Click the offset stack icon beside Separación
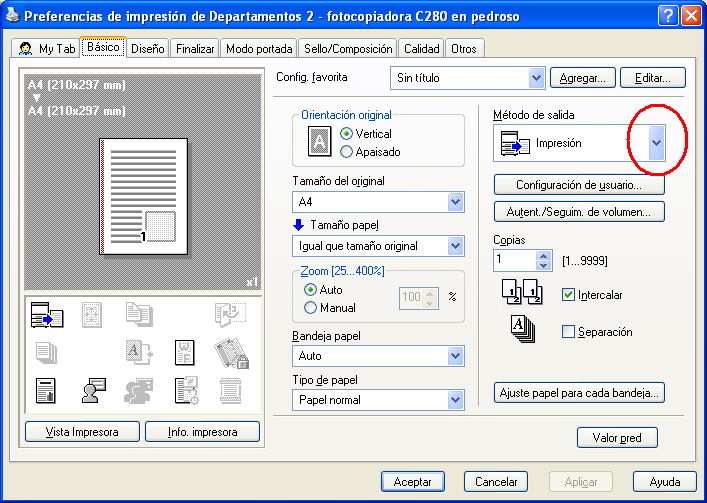The width and height of the screenshot is (707, 503). (x=523, y=329)
